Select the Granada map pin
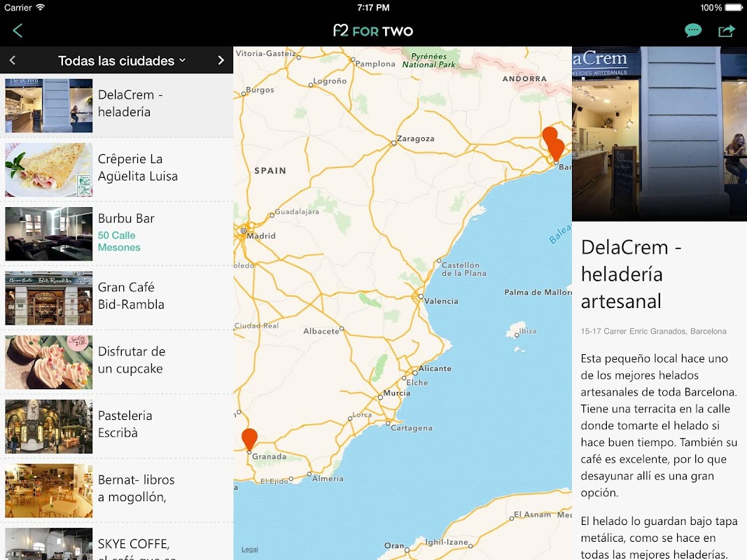 click(250, 439)
